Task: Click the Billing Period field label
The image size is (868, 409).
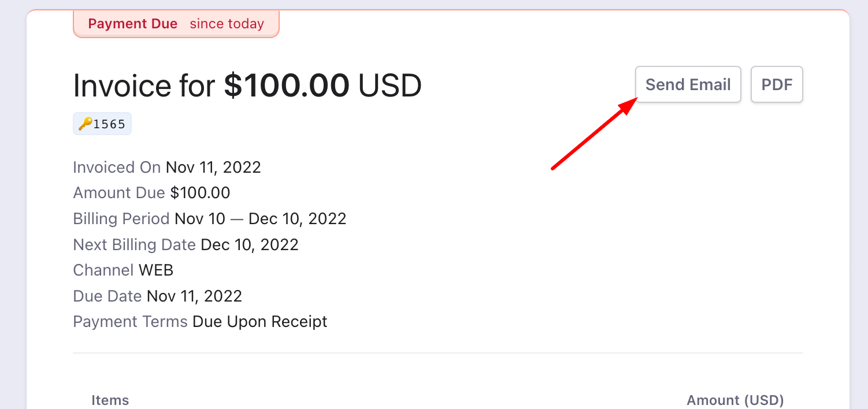Action: click(121, 219)
